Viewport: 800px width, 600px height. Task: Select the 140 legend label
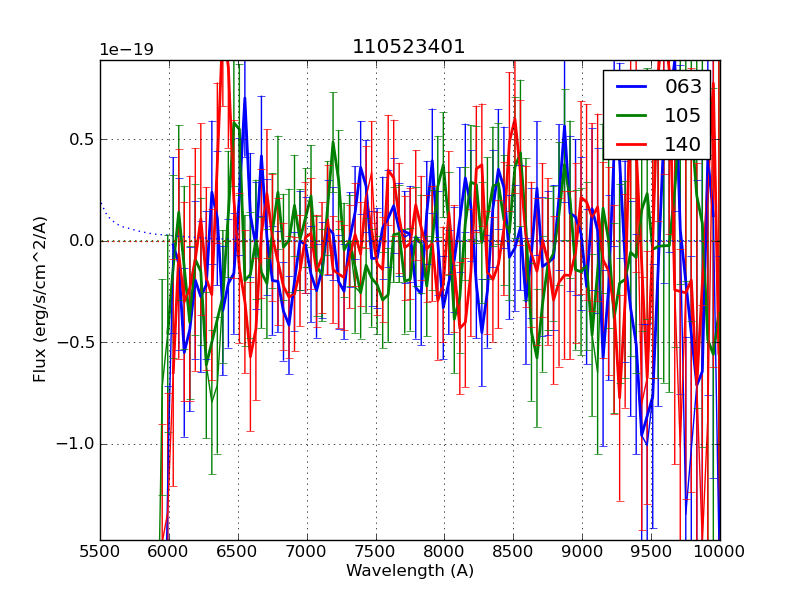[683, 144]
